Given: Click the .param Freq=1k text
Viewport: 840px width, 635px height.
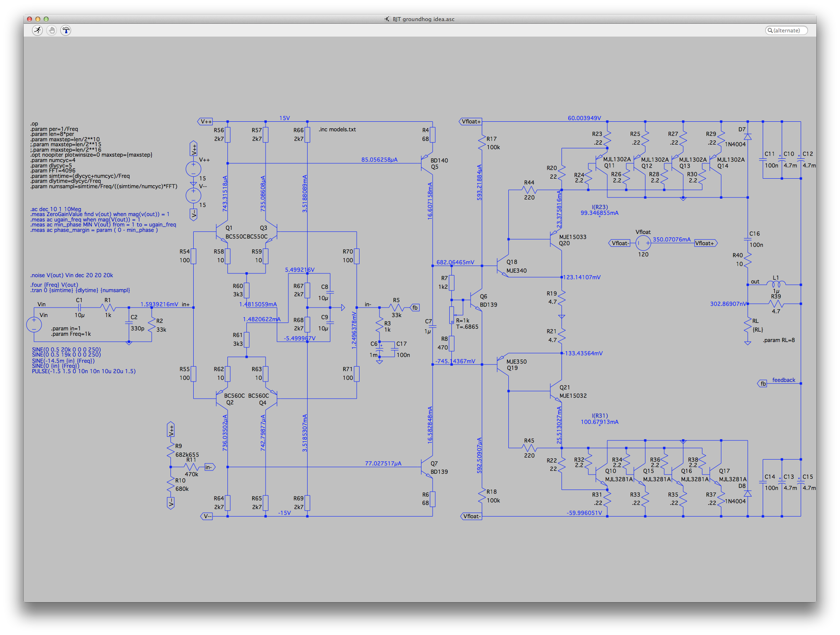Looking at the screenshot, I should [x=71, y=334].
